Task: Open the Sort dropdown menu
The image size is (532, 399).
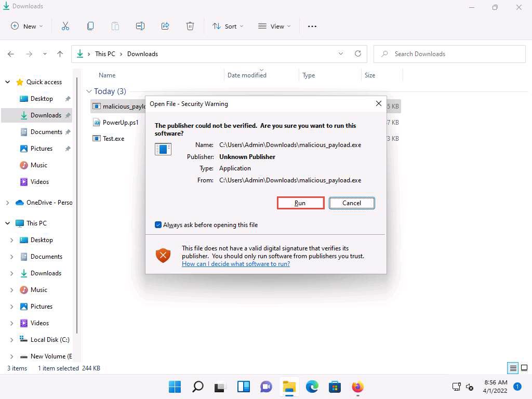Action: pyautogui.click(x=228, y=26)
